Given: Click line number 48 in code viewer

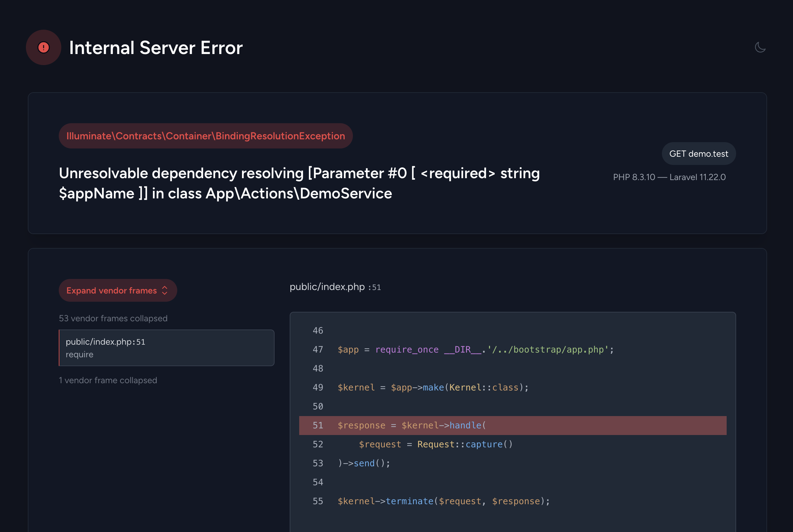Looking at the screenshot, I should [x=318, y=368].
